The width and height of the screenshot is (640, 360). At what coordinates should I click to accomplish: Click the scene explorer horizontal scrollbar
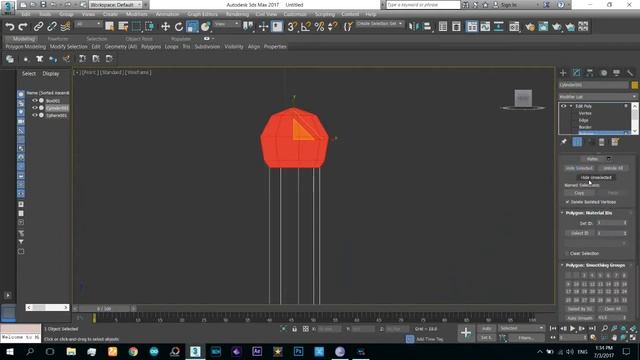click(47, 307)
